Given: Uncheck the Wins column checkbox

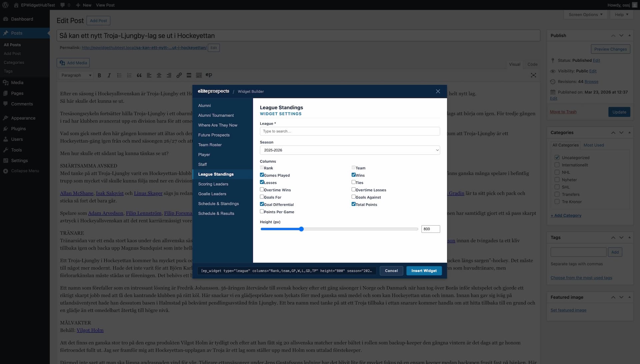Looking at the screenshot, I should click(354, 175).
